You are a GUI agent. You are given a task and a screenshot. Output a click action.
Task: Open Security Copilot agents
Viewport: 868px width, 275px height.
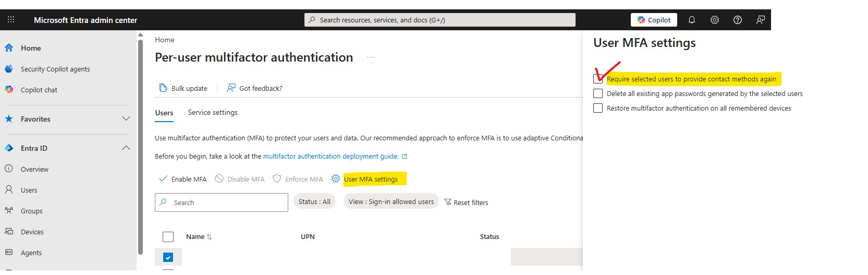(x=55, y=69)
